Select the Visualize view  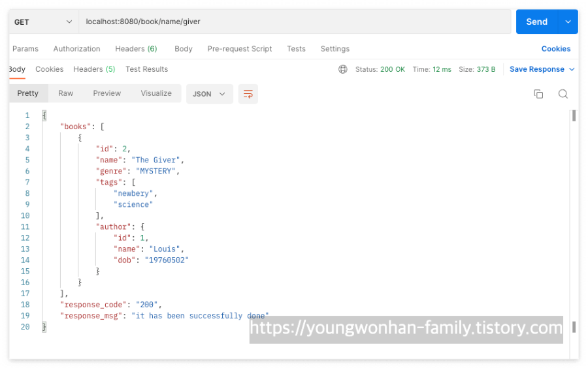pos(156,93)
